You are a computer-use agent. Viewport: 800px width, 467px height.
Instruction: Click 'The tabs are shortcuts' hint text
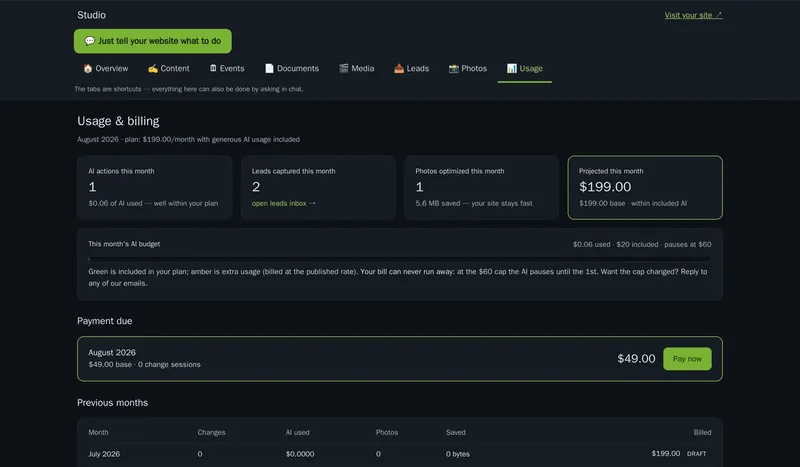pos(189,89)
